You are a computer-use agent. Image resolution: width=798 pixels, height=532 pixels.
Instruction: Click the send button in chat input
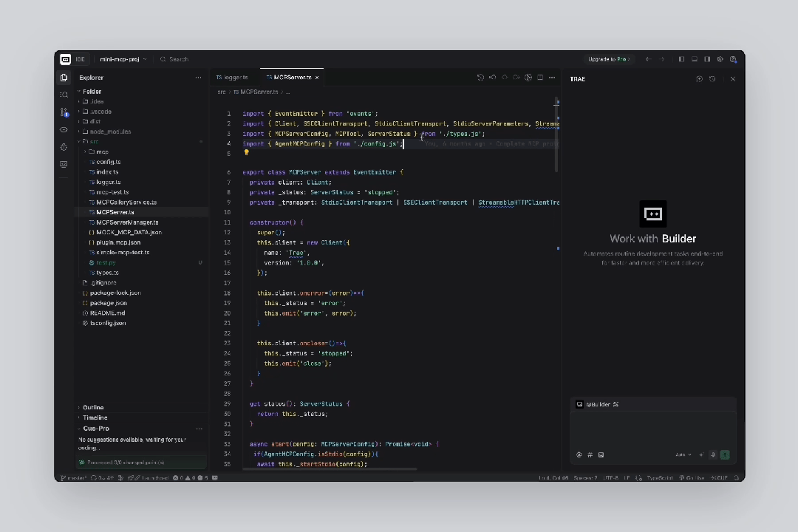coord(725,454)
